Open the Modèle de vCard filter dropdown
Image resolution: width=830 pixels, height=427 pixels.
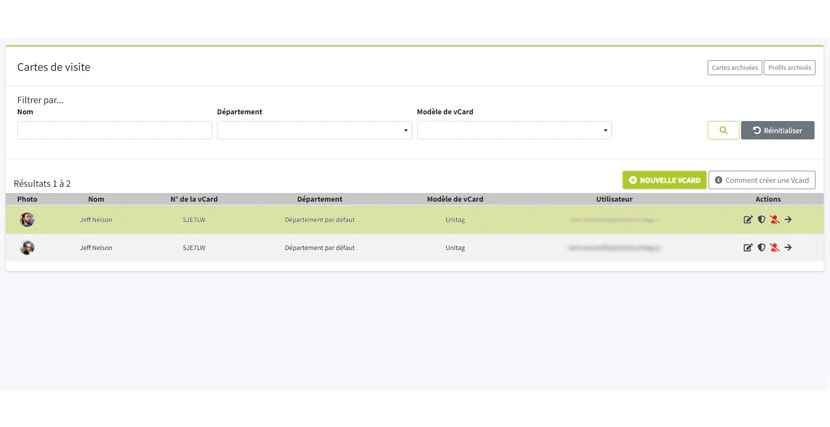point(514,130)
